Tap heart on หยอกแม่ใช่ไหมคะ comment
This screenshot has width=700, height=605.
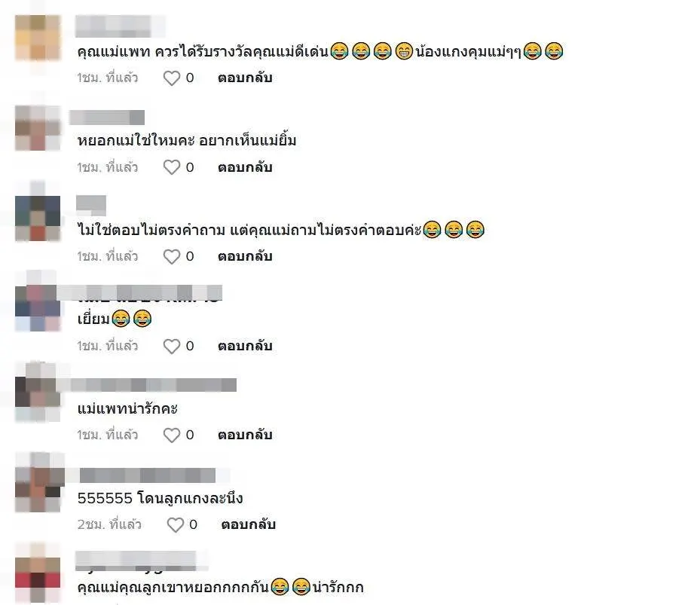tap(172, 167)
